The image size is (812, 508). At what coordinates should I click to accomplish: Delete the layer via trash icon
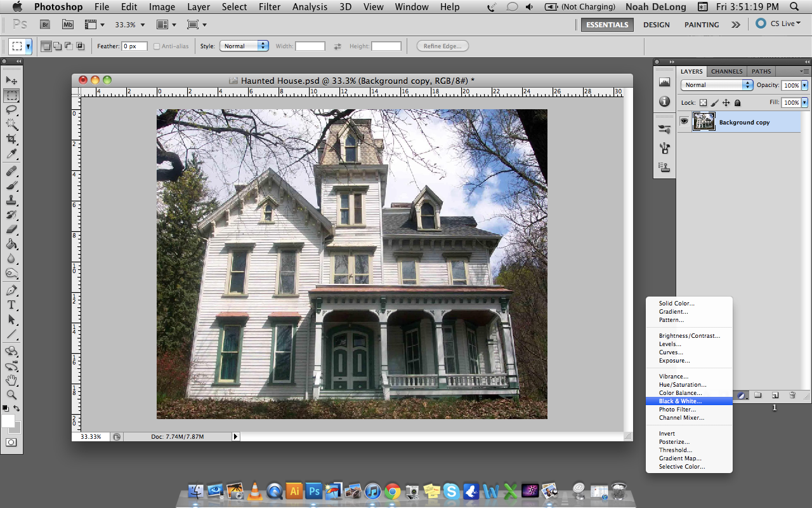(x=792, y=395)
